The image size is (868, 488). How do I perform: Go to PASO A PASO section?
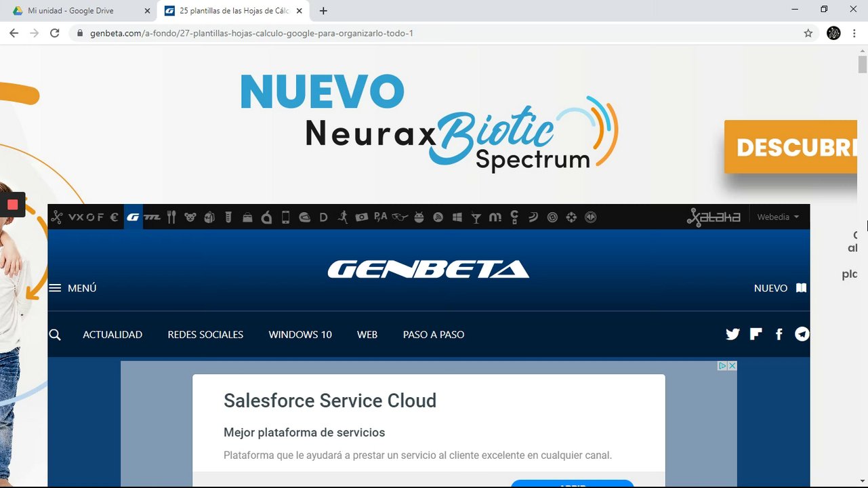click(x=434, y=335)
